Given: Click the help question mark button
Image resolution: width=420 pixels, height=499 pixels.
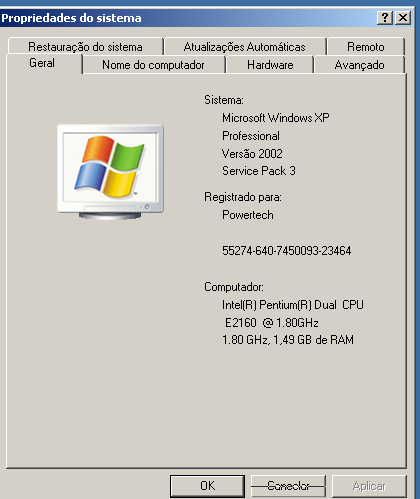Looking at the screenshot, I should 385,18.
